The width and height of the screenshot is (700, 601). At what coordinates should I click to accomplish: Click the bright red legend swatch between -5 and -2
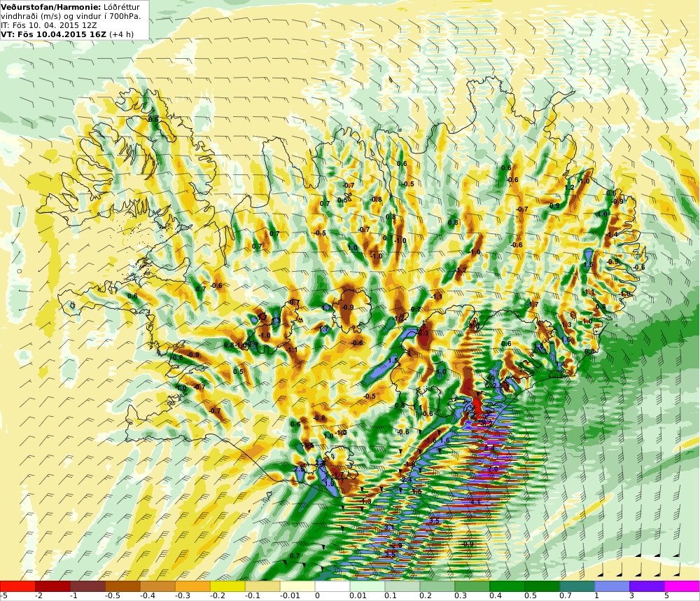(17, 586)
